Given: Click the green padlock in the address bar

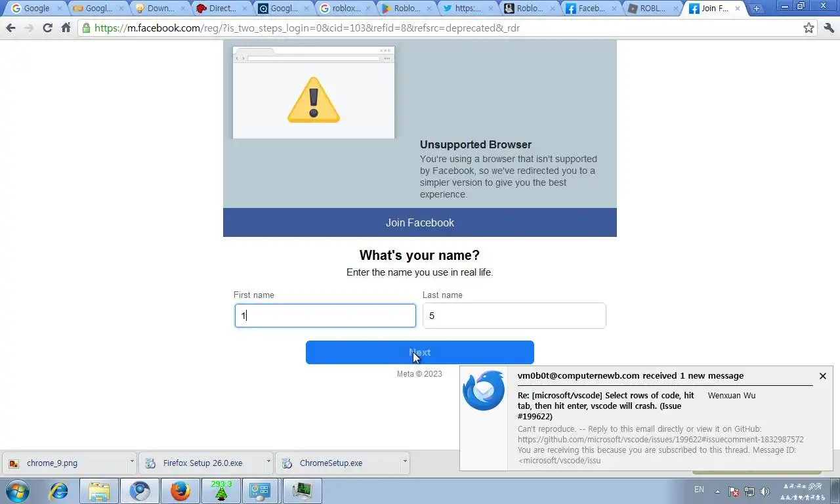Looking at the screenshot, I should click(86, 28).
